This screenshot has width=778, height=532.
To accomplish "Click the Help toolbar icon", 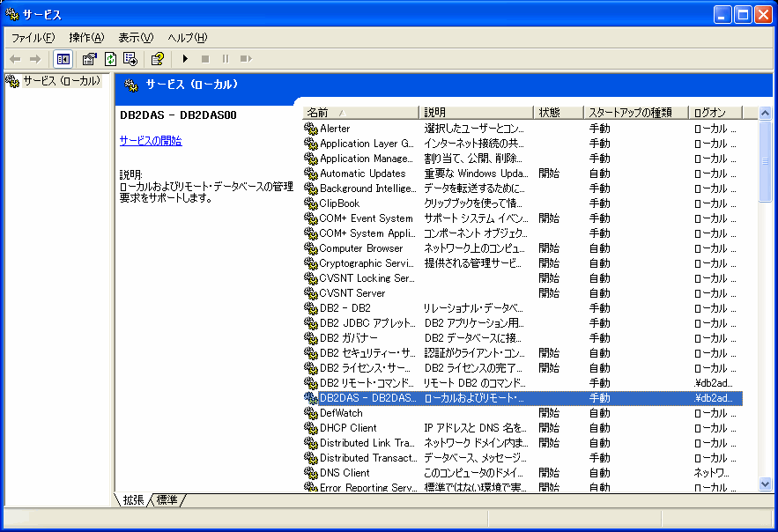I will pos(158,59).
